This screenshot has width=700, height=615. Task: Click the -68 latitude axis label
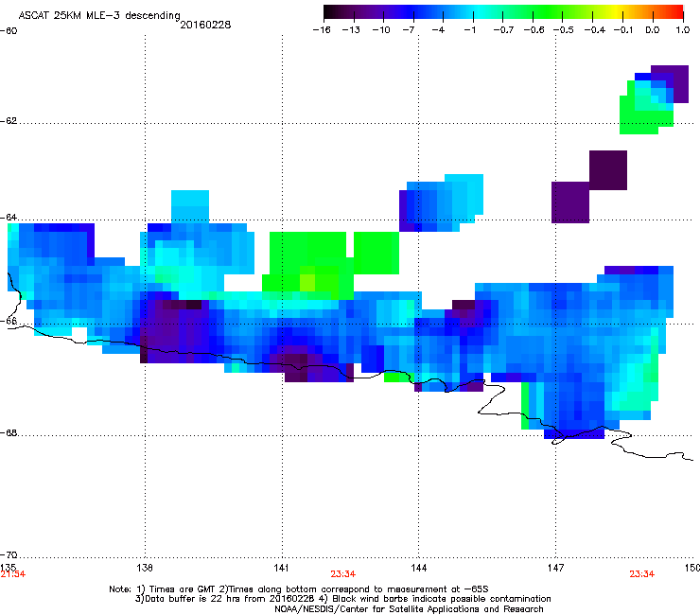9,433
